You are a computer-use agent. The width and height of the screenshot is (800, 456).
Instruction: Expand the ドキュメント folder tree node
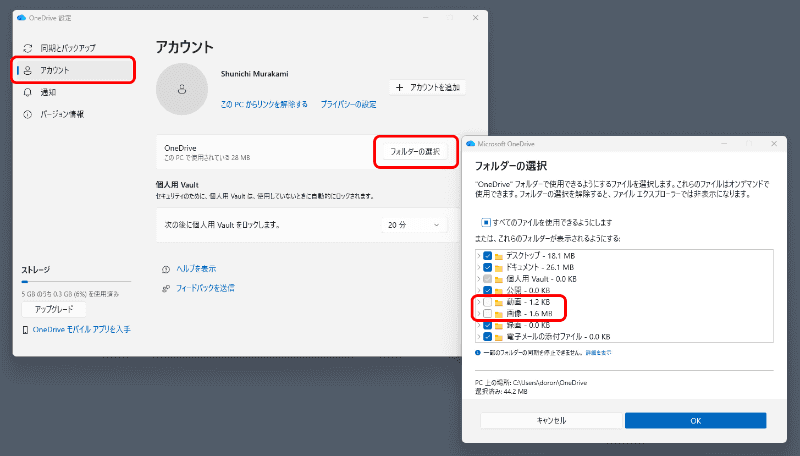pyautogui.click(x=479, y=267)
